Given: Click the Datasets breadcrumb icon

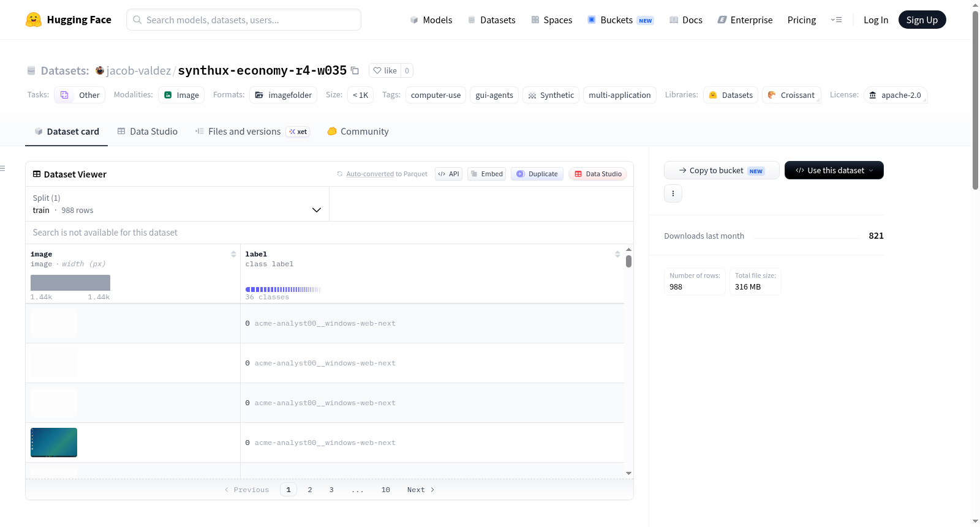Looking at the screenshot, I should [31, 70].
